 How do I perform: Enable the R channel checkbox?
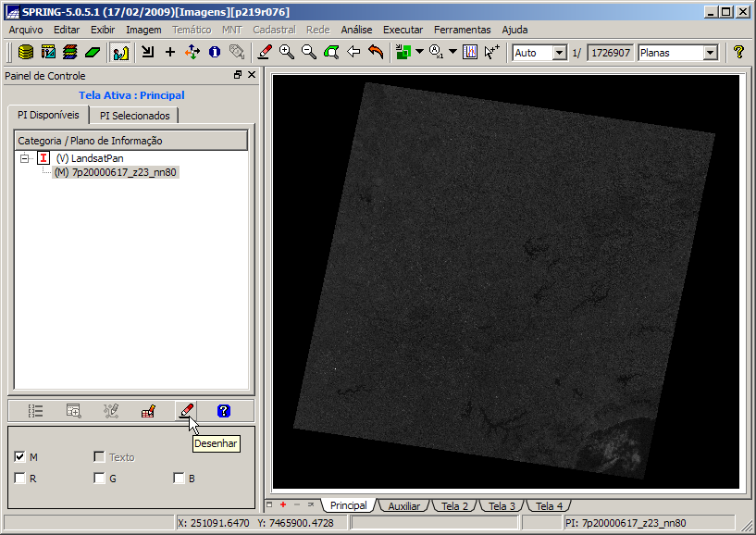click(19, 479)
